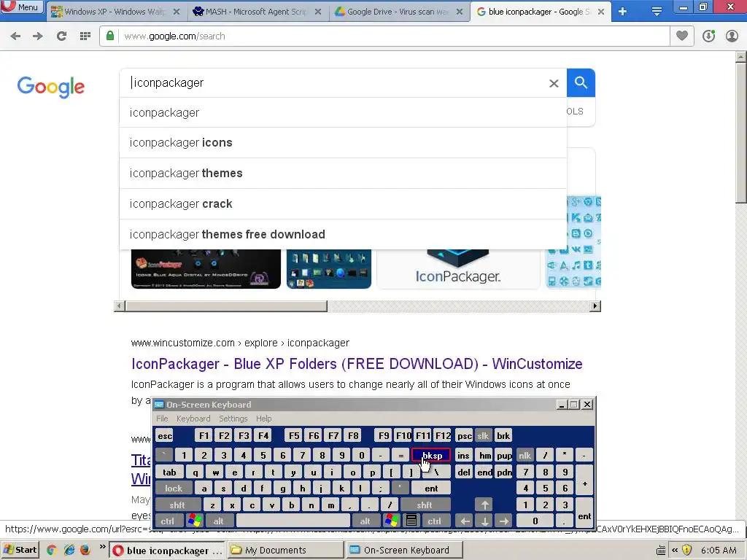This screenshot has height=560, width=747.
Task: Click the Start button
Action: [20, 550]
